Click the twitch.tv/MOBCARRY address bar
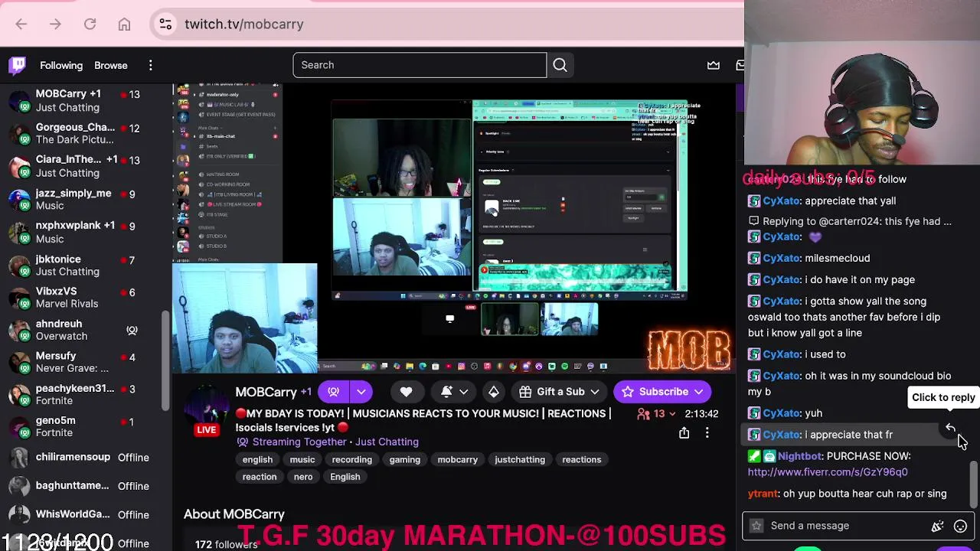The height and width of the screenshot is (551, 980). pyautogui.click(x=459, y=24)
